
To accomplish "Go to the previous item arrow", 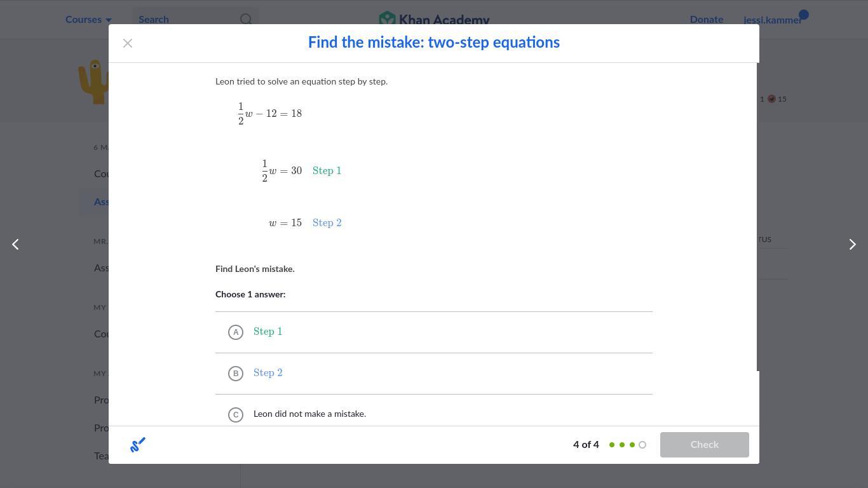I will coord(16,245).
